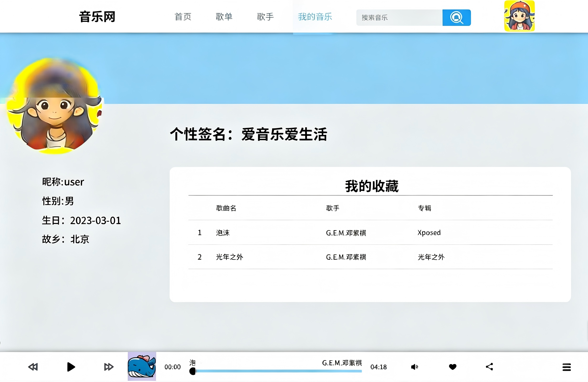Click the search magnifier button
Image resolution: width=588 pixels, height=382 pixels.
tap(456, 17)
